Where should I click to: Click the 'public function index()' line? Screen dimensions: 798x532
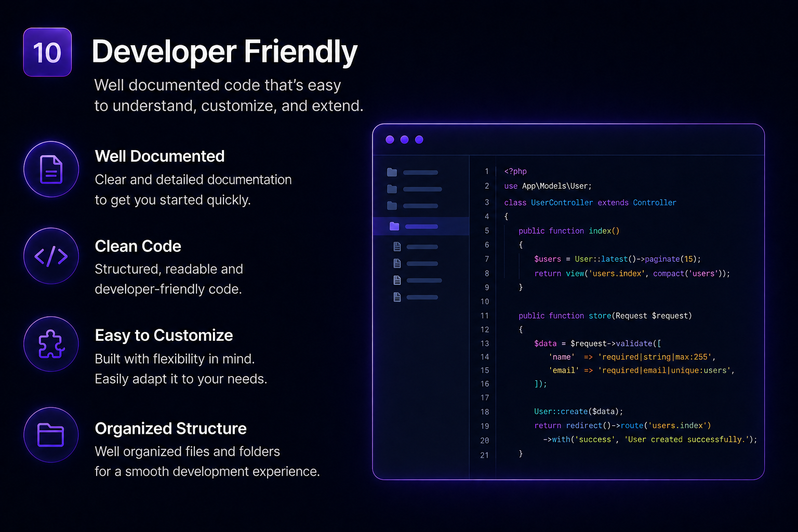click(569, 231)
